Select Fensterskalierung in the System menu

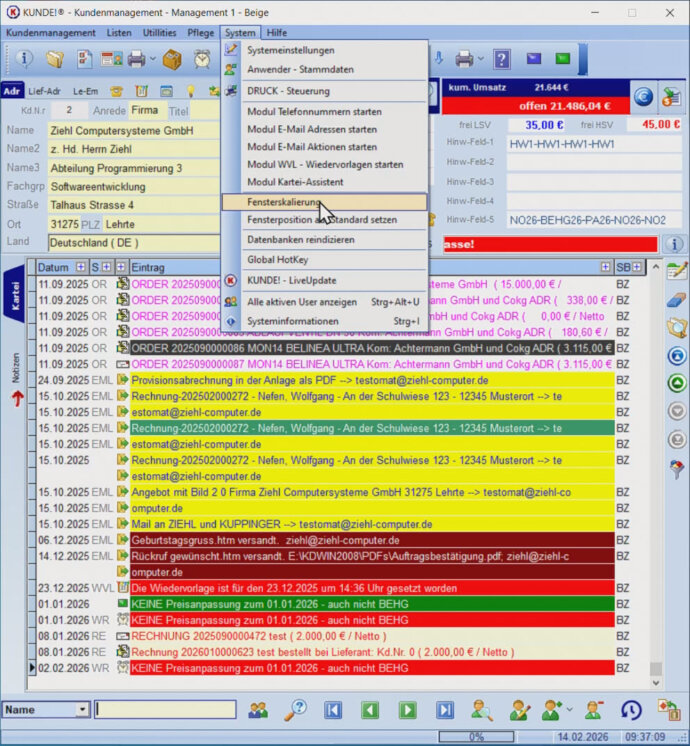(x=285, y=202)
